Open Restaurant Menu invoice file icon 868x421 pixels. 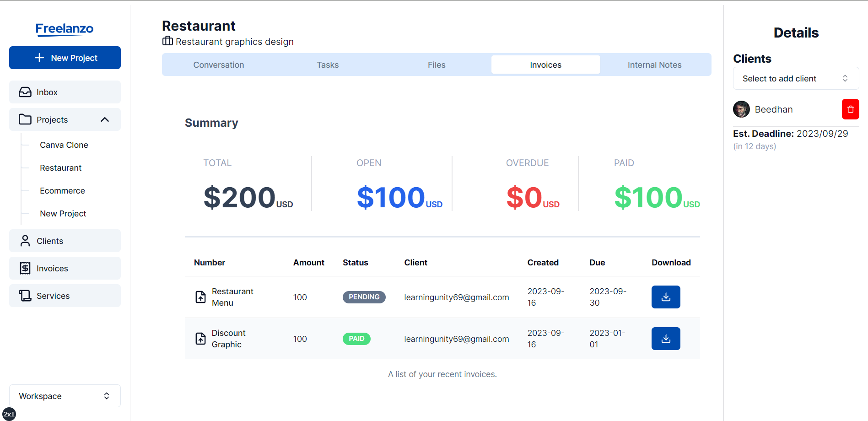pos(200,297)
